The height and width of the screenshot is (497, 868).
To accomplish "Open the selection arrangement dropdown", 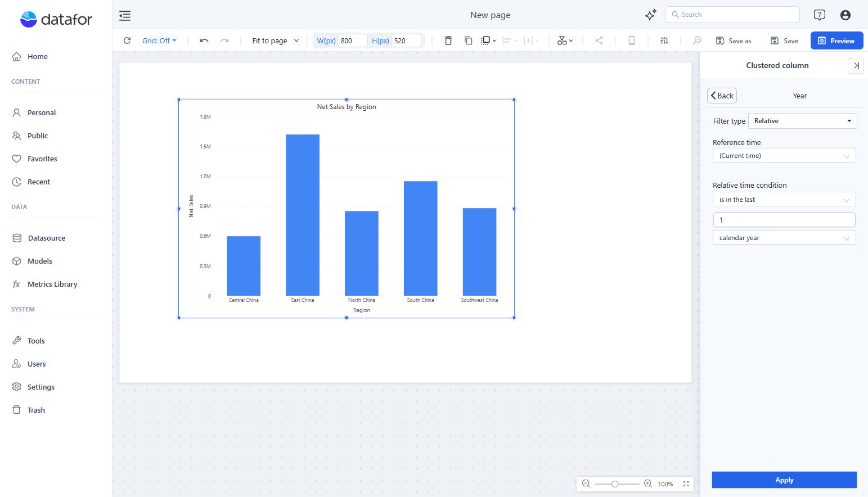I will tap(488, 40).
